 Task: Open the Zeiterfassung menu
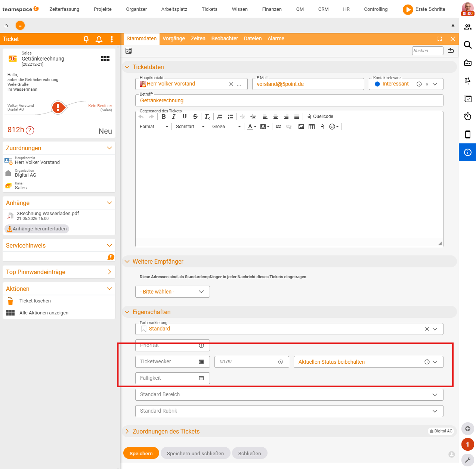tap(64, 9)
